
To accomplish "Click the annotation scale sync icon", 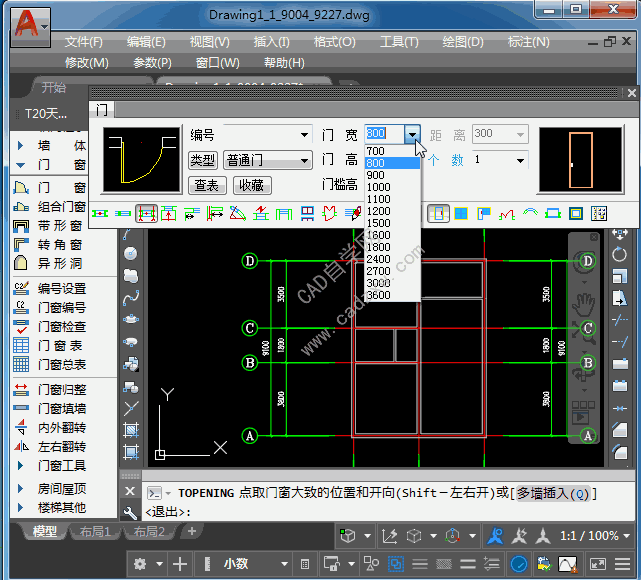I will [519, 535].
